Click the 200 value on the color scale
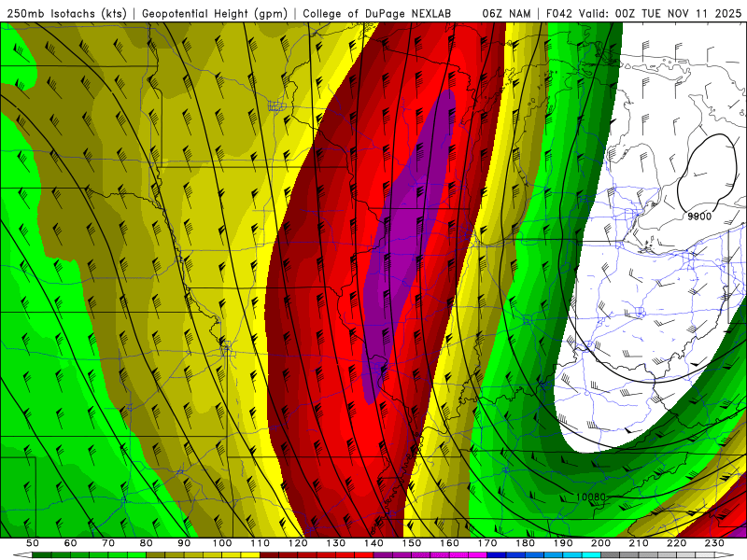The height and width of the screenshot is (560, 747). pyautogui.click(x=600, y=543)
